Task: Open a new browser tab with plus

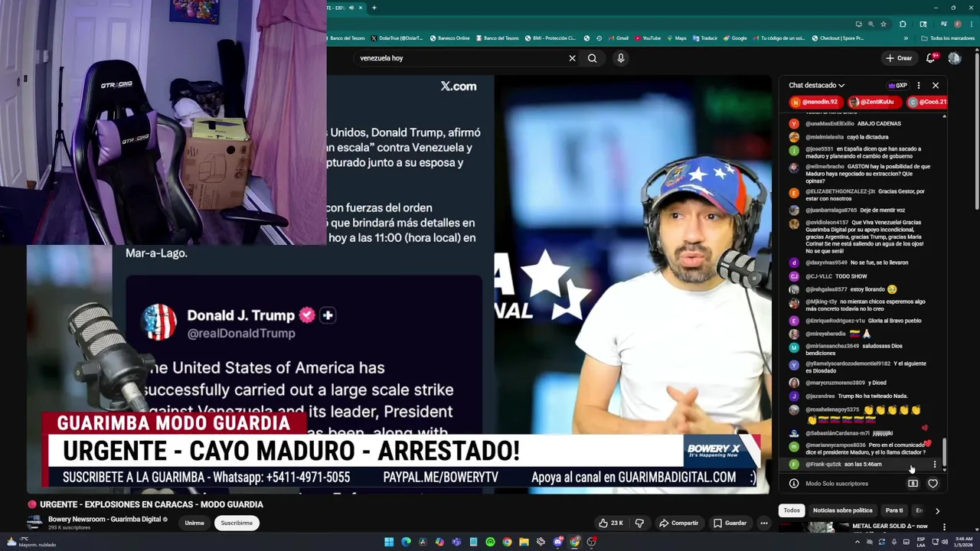Action: pos(374,8)
